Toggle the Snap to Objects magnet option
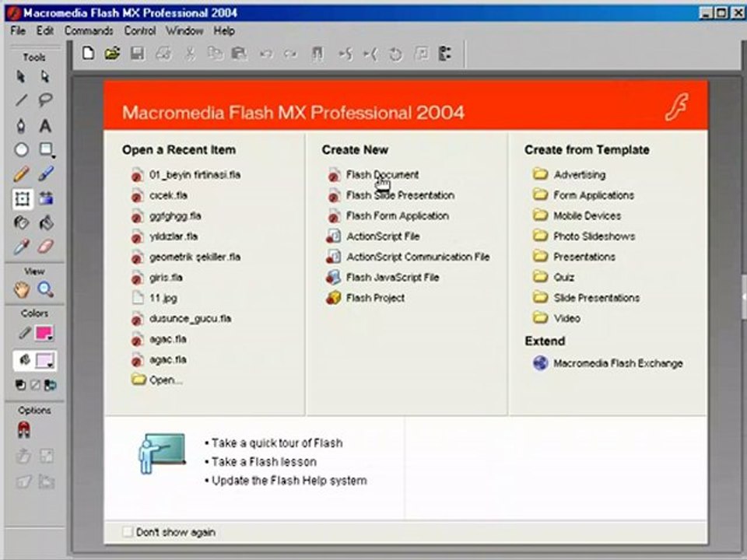747x560 pixels. coord(23,430)
